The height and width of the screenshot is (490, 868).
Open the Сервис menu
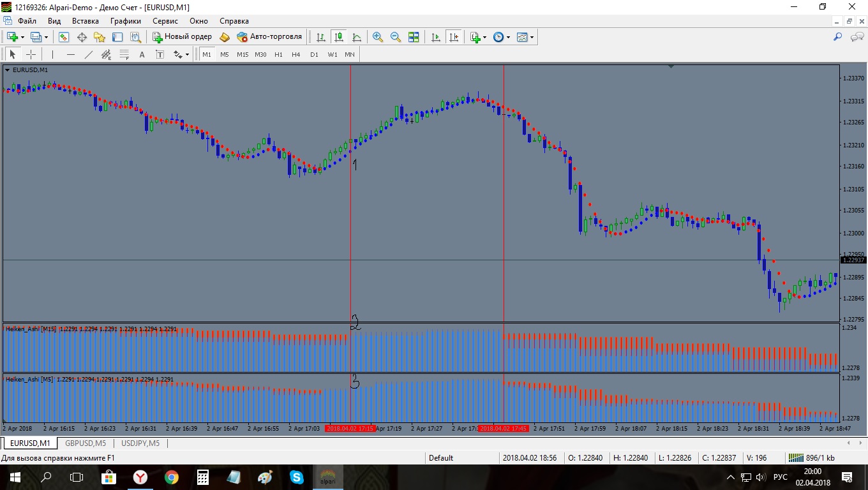(x=165, y=21)
